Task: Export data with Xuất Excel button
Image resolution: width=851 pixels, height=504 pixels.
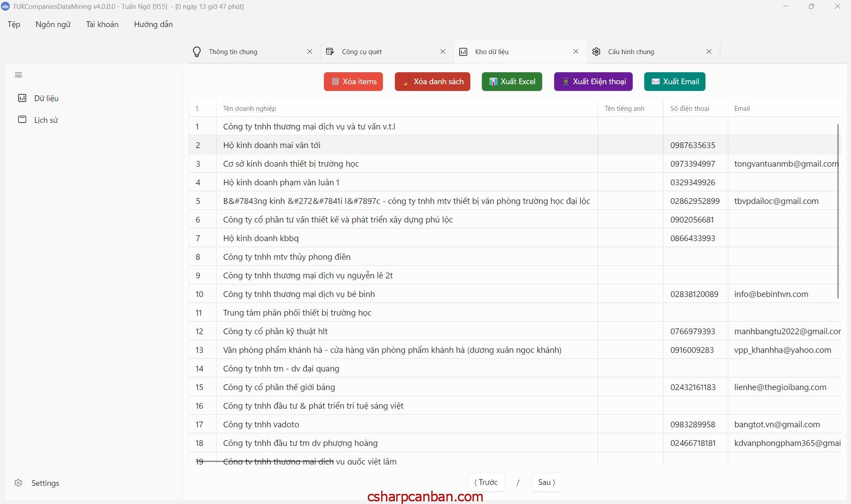Action: [512, 82]
